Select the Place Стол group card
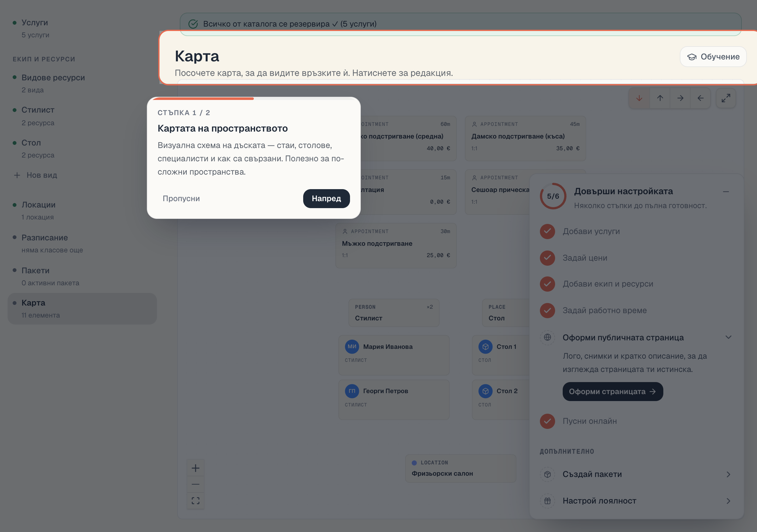757x532 pixels. 506,313
